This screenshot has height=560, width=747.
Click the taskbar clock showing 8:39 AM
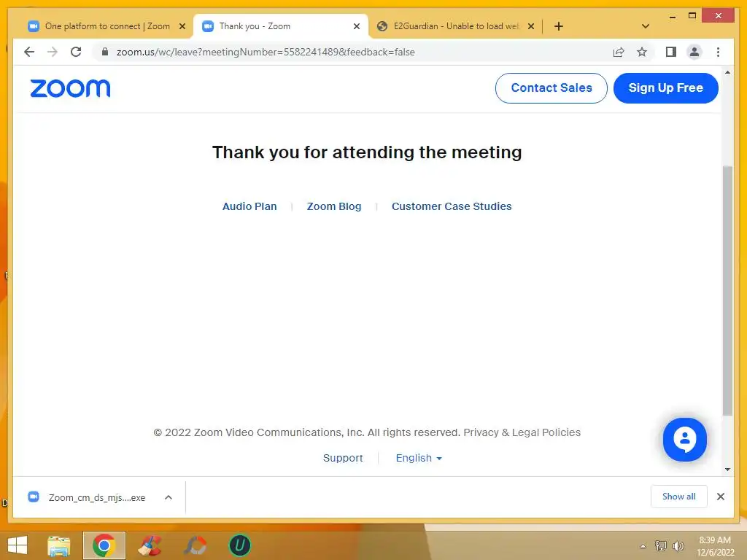pyautogui.click(x=715, y=546)
